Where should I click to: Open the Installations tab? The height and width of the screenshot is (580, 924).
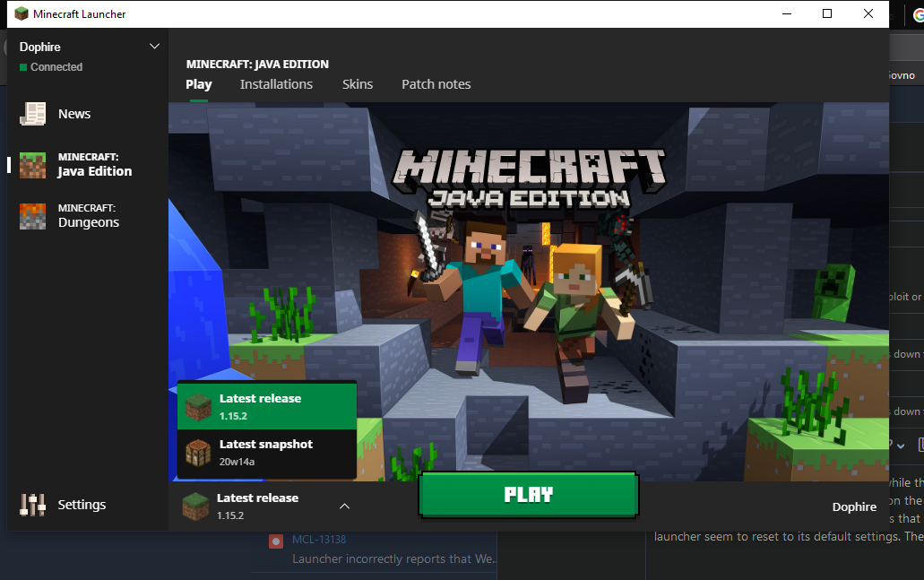coord(276,84)
